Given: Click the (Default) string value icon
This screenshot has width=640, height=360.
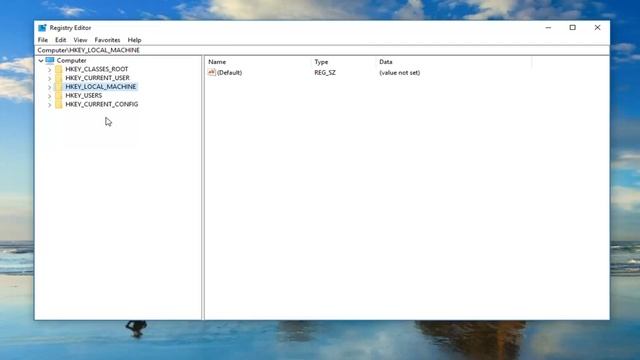Looking at the screenshot, I should pyautogui.click(x=211, y=72).
